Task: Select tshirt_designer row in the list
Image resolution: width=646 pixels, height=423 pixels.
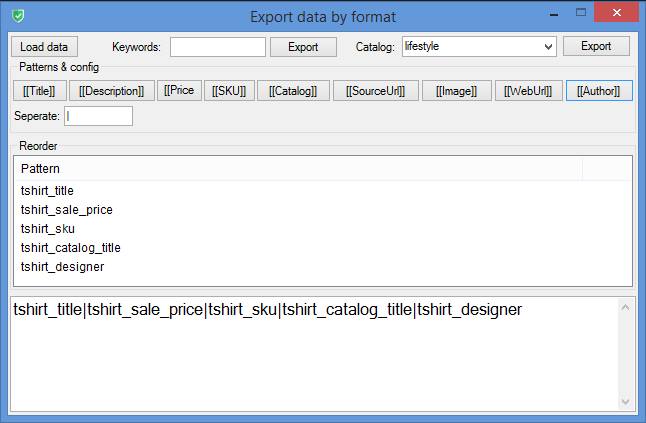Action: point(62,267)
